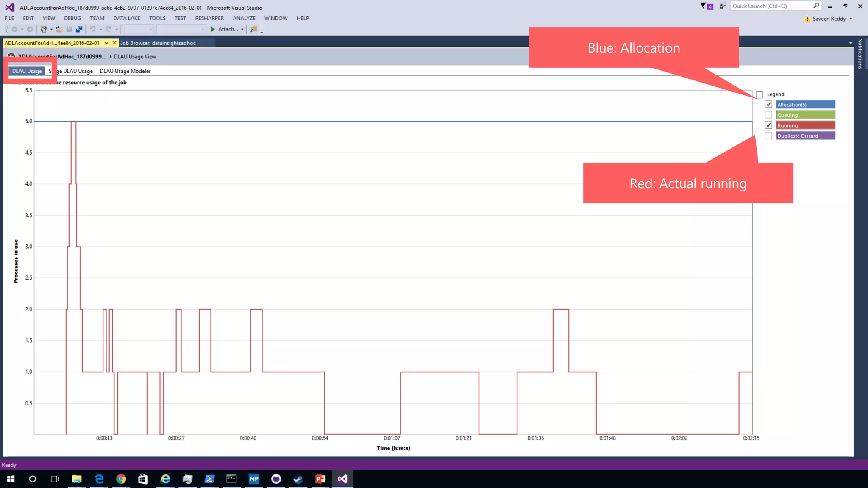Open the Saveen Reddy account dropdown
Image resolution: width=868 pixels, height=488 pixels.
[851, 19]
